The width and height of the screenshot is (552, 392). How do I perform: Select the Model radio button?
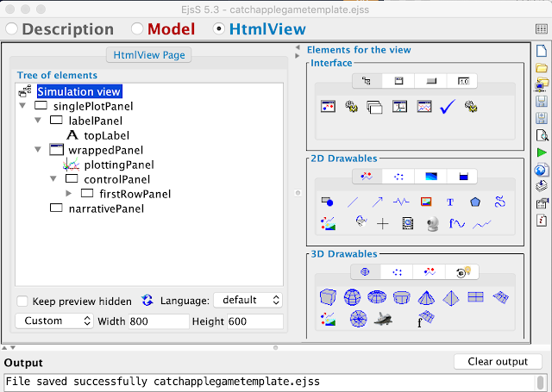click(137, 28)
